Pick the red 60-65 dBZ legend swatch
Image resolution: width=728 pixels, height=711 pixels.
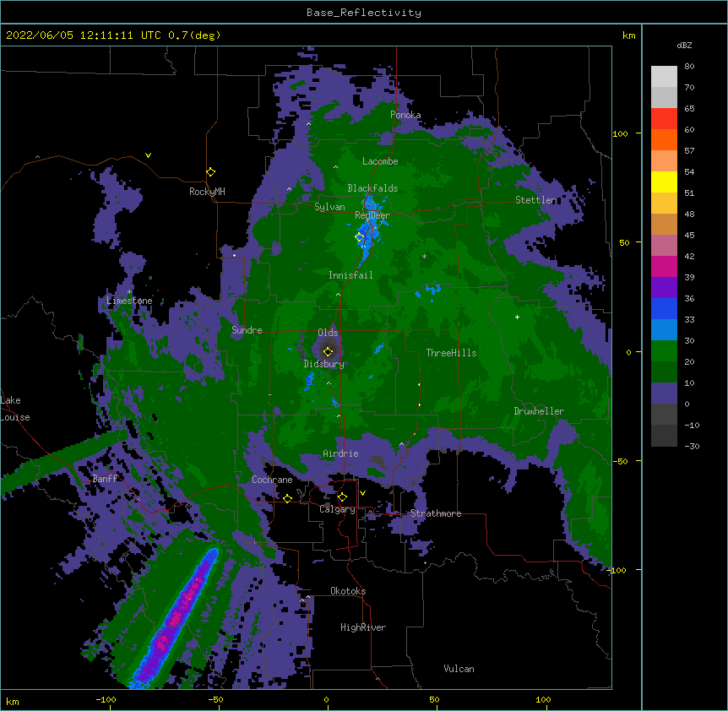coord(664,119)
